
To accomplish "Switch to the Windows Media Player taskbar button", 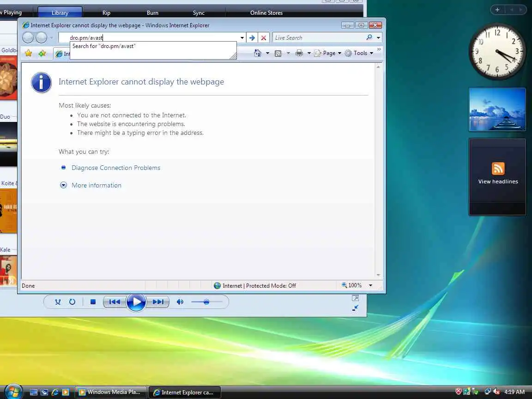I will coord(111,392).
